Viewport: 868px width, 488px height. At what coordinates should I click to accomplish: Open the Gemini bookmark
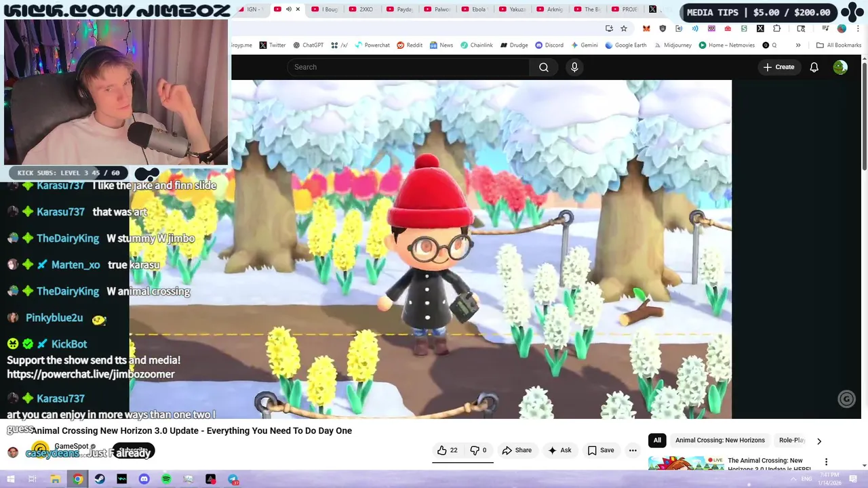pyautogui.click(x=585, y=45)
